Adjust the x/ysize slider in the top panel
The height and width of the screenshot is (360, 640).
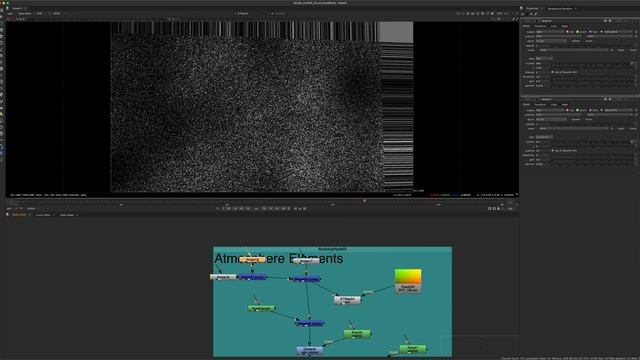592,63
